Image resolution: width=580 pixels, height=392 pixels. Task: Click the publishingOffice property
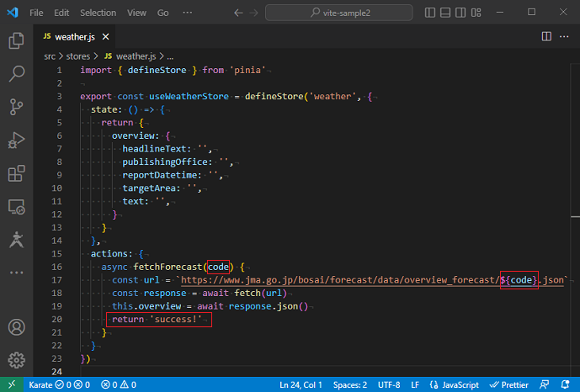coord(165,162)
